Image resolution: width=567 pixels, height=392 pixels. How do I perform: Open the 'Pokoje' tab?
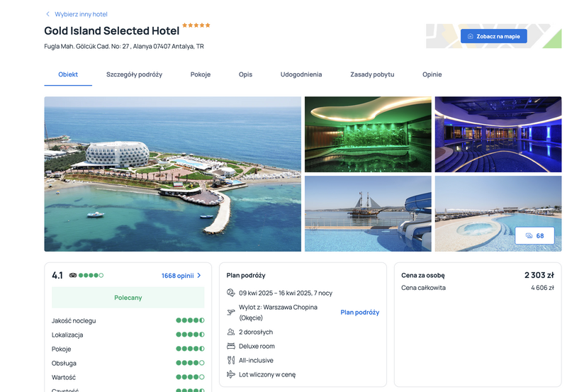[x=200, y=74]
